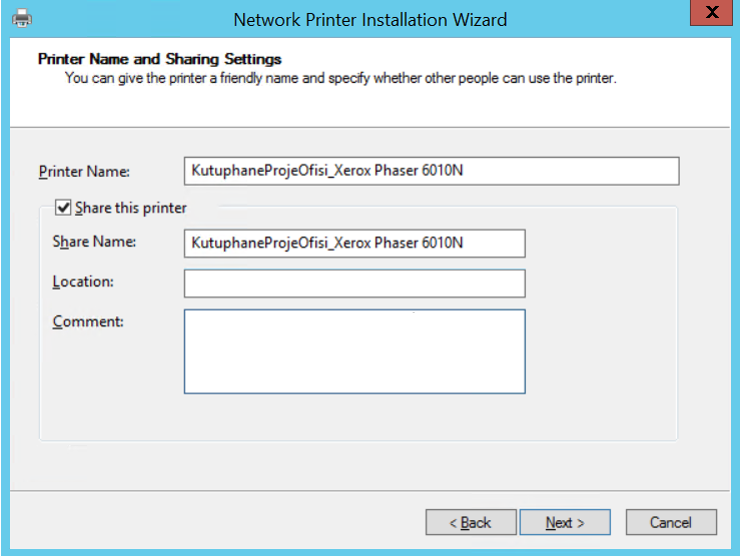Click the Comment label text

(x=87, y=322)
